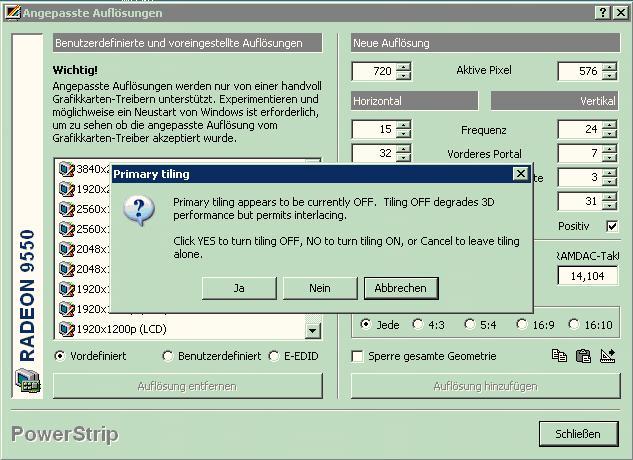Click the graphics card icon below RADEON 9550
Viewport: 633px width, 460px height.
tap(27, 382)
